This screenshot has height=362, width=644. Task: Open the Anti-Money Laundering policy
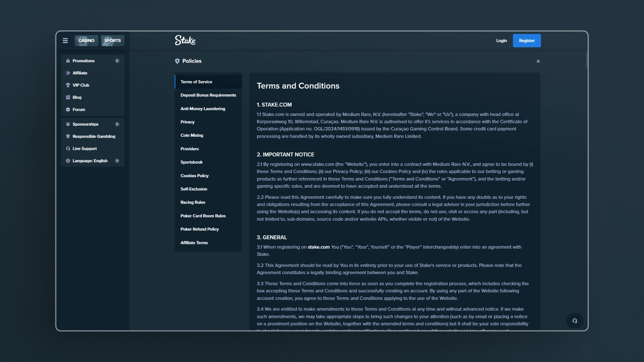(208, 109)
